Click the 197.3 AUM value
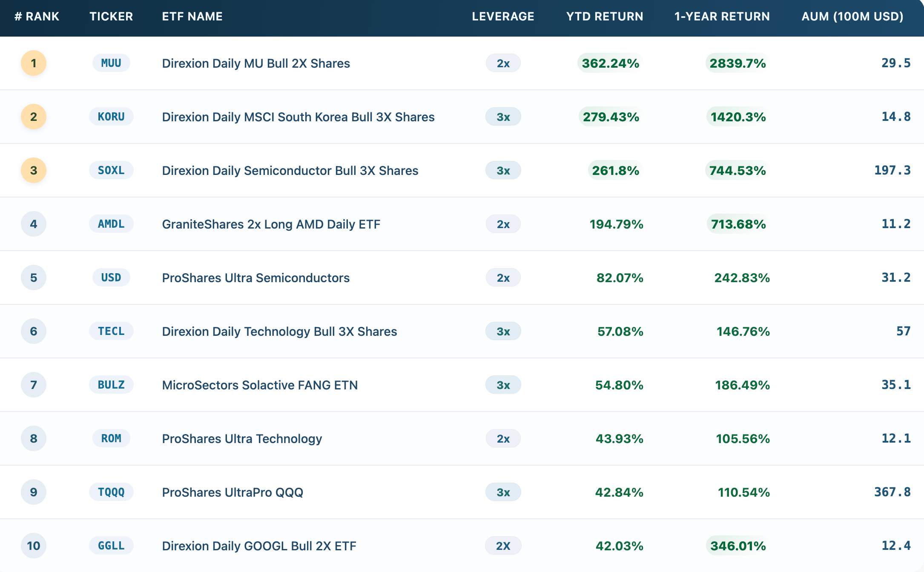 click(x=892, y=170)
